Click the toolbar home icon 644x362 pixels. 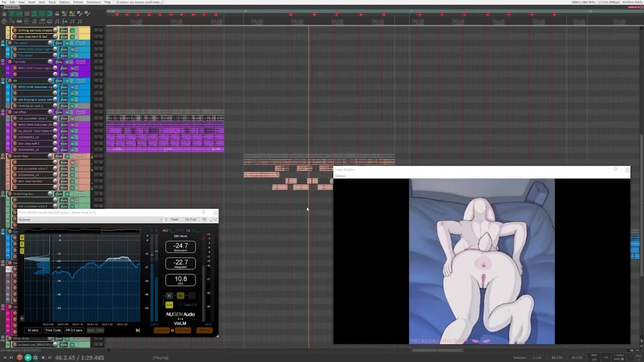(x=4, y=14)
